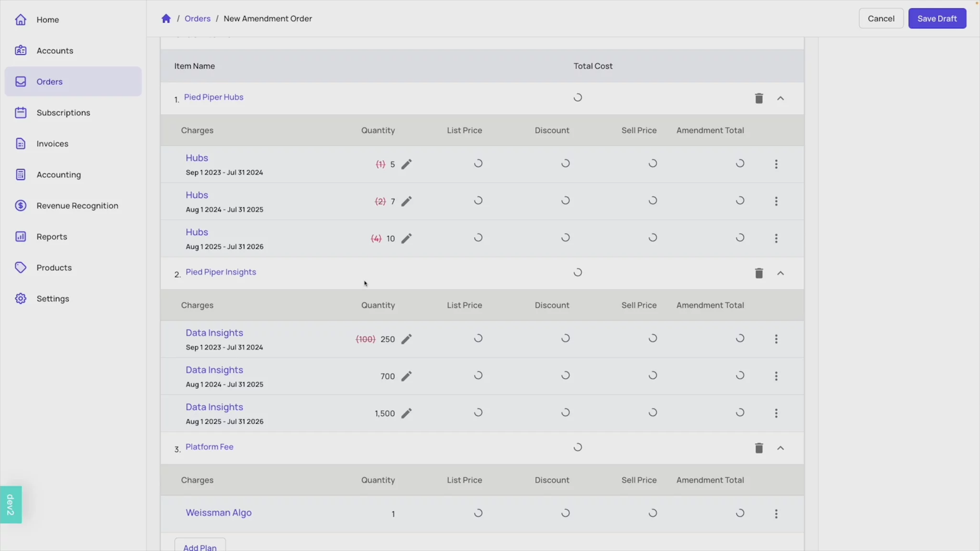Delete the Platform Fee plan
Screen dimensions: 980x551
[x=759, y=448]
